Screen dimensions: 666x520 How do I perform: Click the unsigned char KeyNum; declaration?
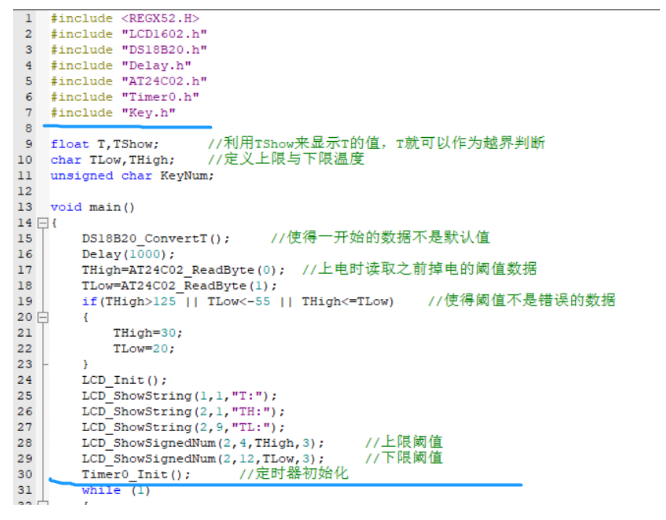pos(132,175)
